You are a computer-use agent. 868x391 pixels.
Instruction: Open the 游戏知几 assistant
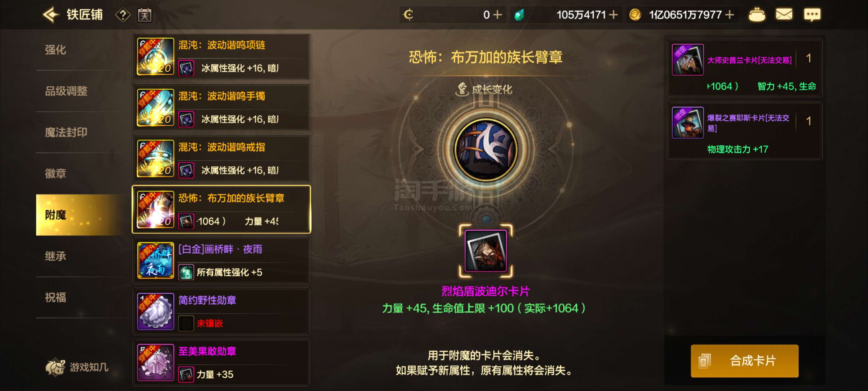[x=77, y=367]
